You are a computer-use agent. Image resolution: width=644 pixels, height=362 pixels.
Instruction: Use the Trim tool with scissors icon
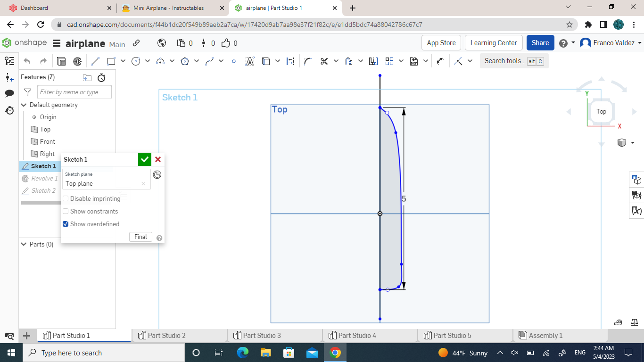pos(323,61)
